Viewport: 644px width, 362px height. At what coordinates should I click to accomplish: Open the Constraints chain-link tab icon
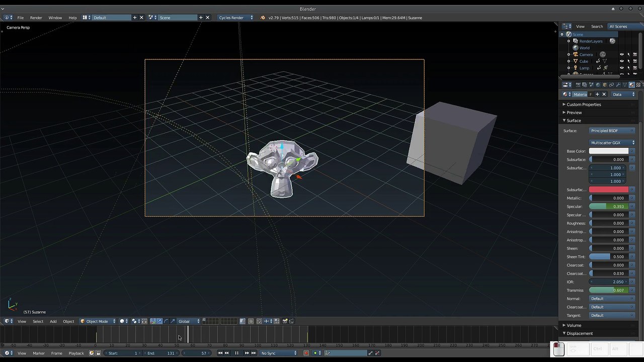click(611, 84)
